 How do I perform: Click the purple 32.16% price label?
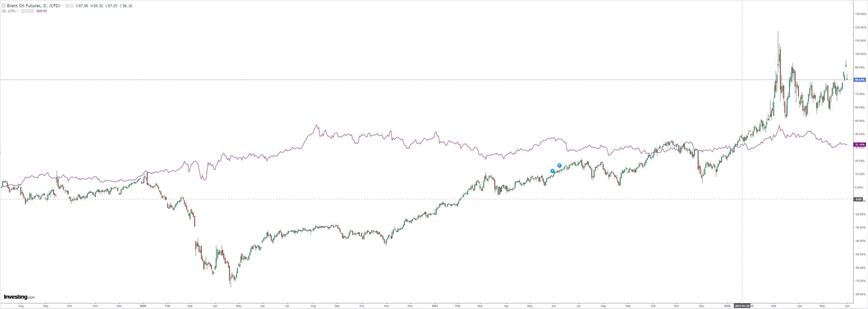coord(860,144)
